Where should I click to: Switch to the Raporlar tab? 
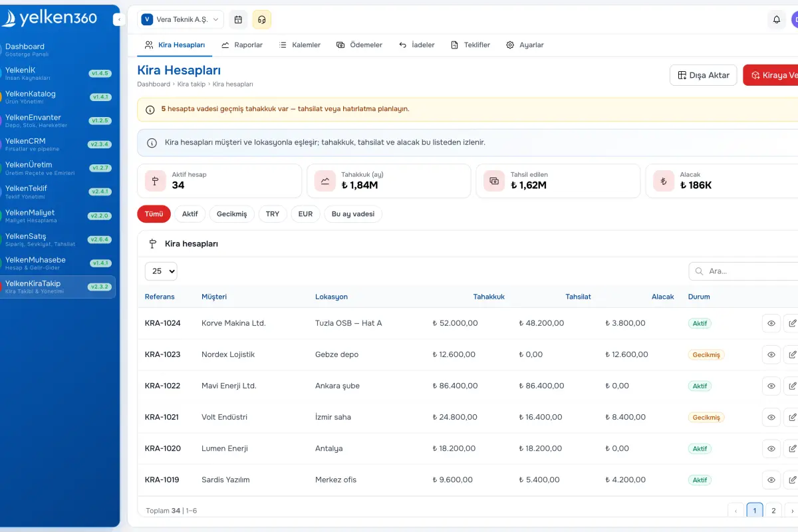(x=242, y=45)
